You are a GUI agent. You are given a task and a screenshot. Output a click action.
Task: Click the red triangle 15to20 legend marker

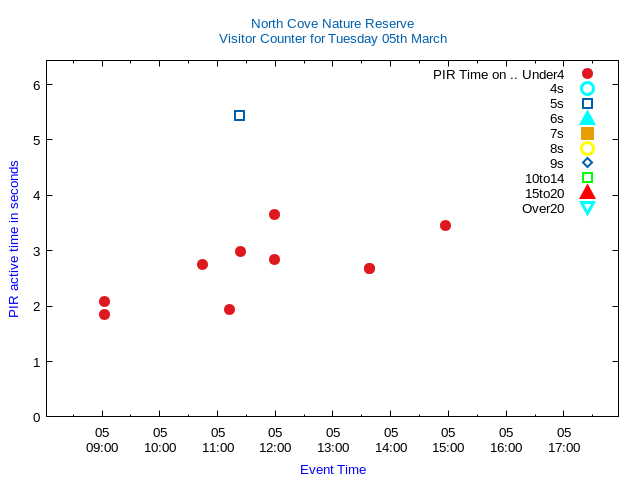(x=587, y=193)
